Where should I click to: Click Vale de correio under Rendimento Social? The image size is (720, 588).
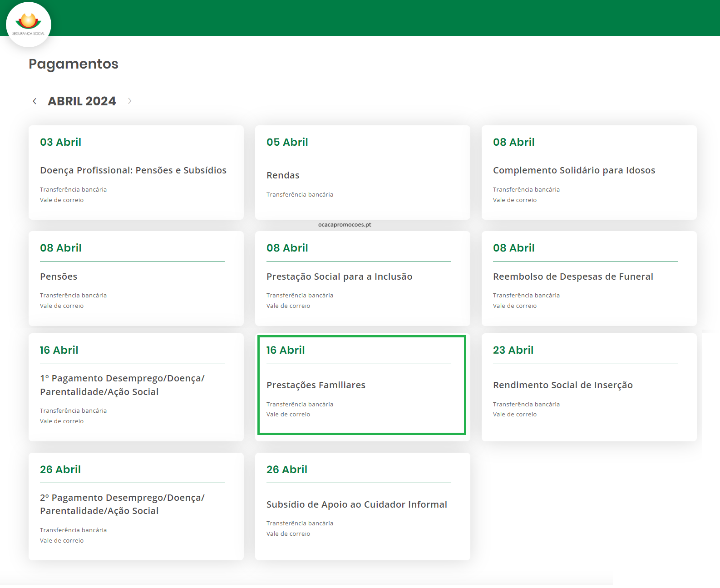pyautogui.click(x=515, y=414)
